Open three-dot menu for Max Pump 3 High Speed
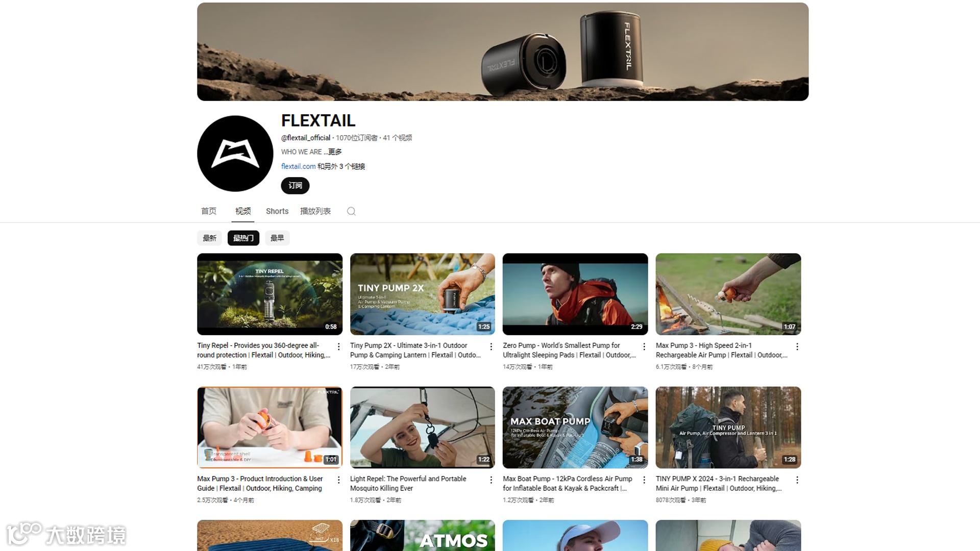The image size is (980, 551). (x=797, y=346)
